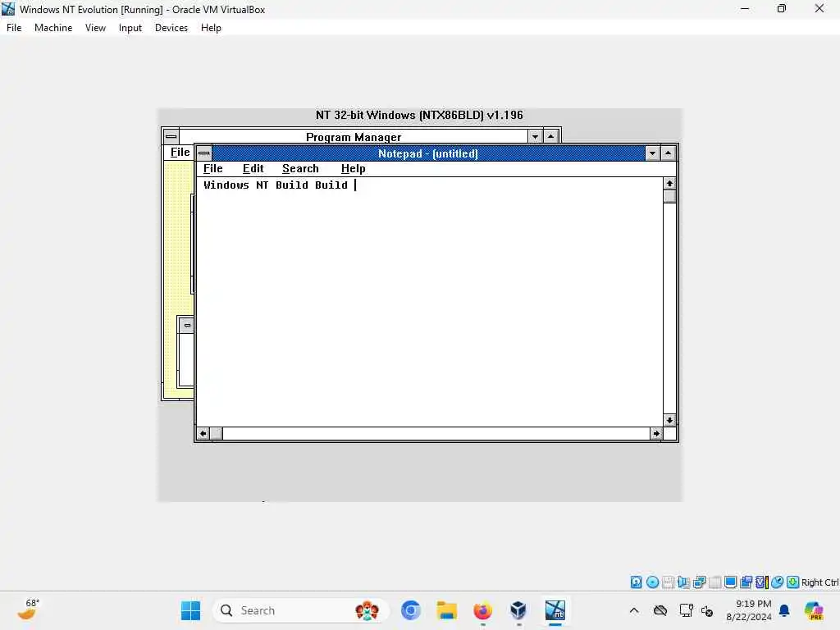840x630 pixels.
Task: Click the running NT virtual machine taskbar icon
Action: [x=555, y=610]
